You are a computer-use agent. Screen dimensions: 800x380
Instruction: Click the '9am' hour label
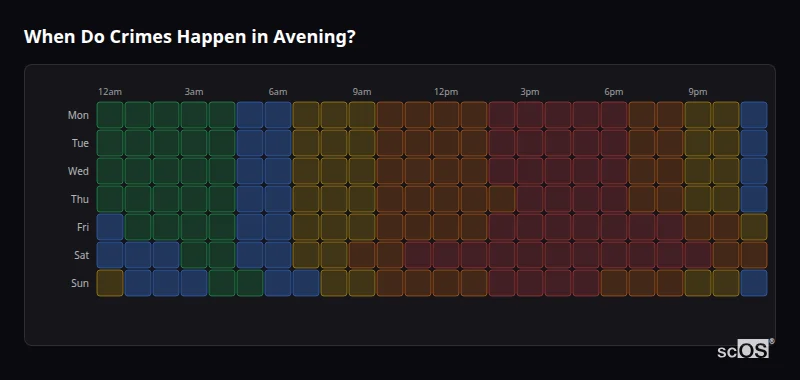(x=362, y=92)
